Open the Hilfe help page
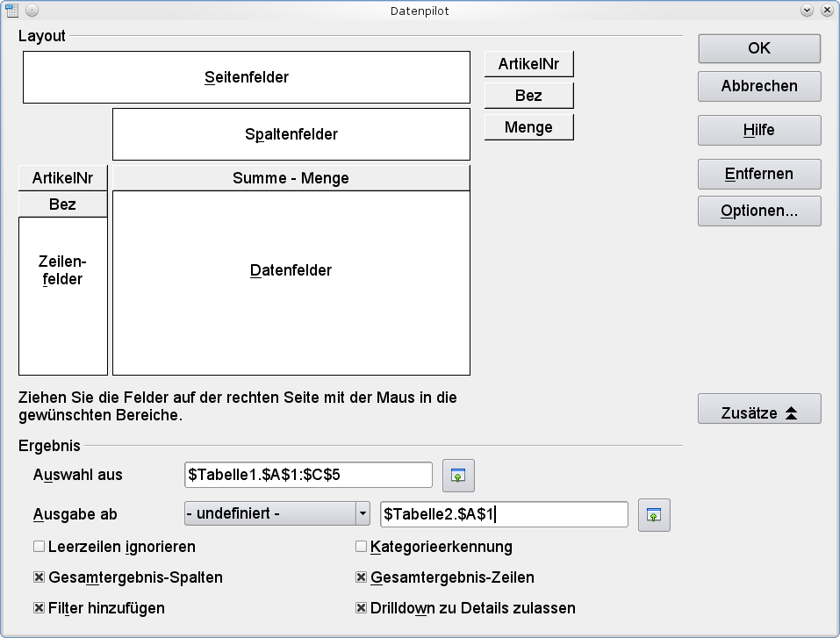 click(758, 130)
